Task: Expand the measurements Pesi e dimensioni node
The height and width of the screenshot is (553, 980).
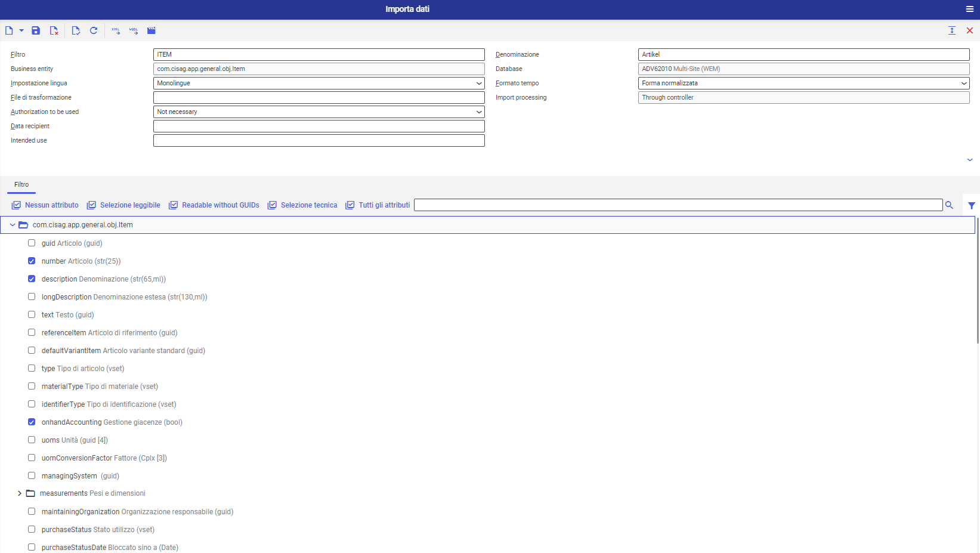Action: coord(20,493)
